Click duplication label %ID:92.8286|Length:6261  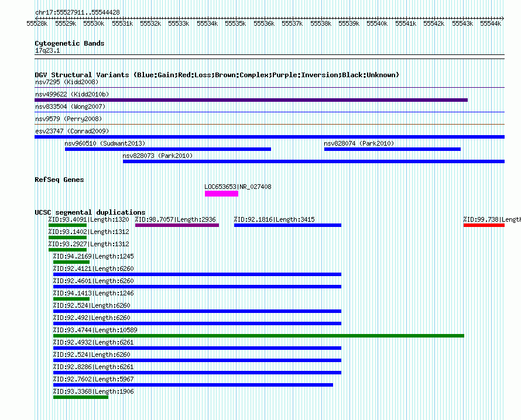coord(93,367)
